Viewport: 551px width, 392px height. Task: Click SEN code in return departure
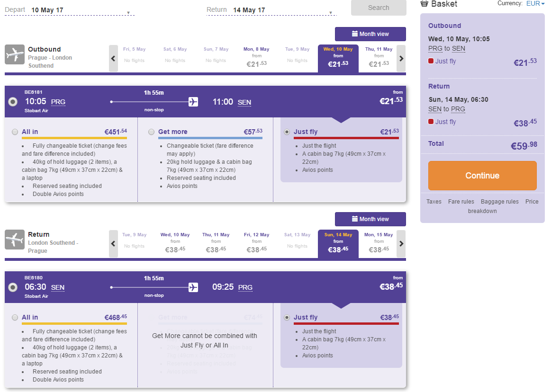(58, 287)
